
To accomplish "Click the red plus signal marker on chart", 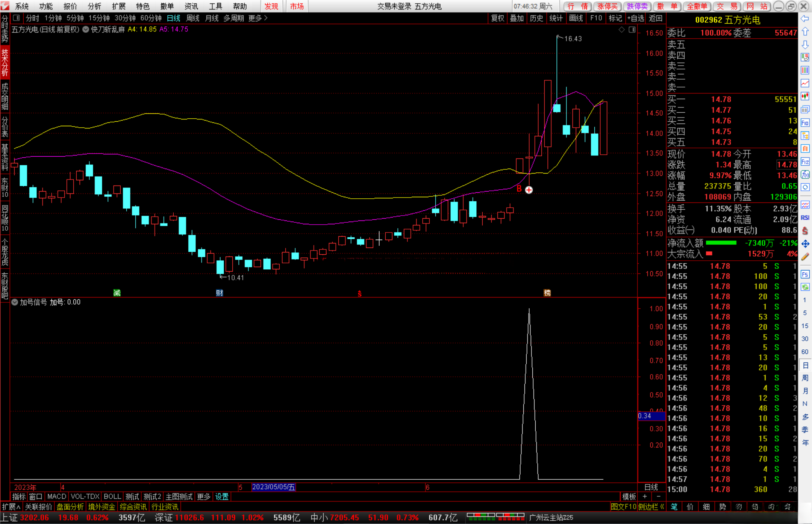I will (529, 190).
